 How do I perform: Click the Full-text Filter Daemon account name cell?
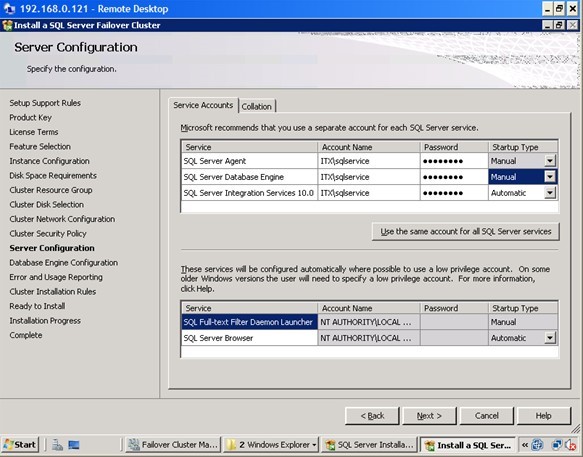tap(369, 322)
